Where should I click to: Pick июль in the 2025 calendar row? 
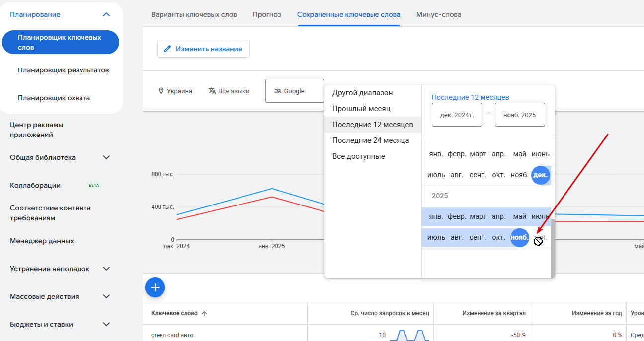pyautogui.click(x=436, y=238)
